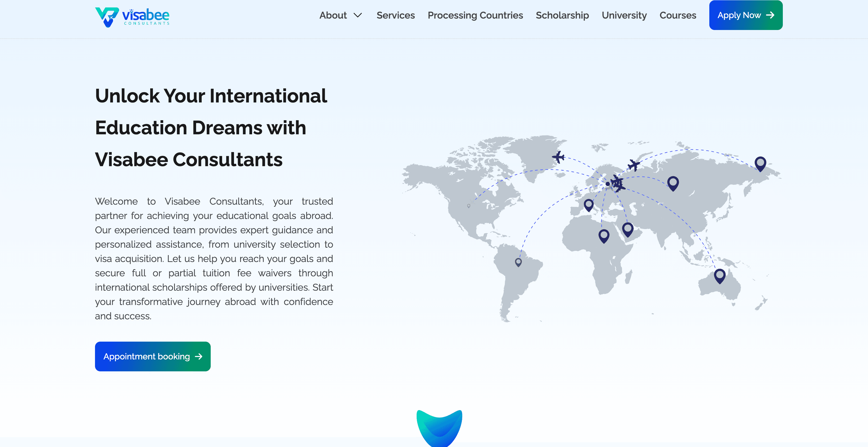This screenshot has width=868, height=447.
Task: Click the Appointment booking button
Action: (153, 356)
